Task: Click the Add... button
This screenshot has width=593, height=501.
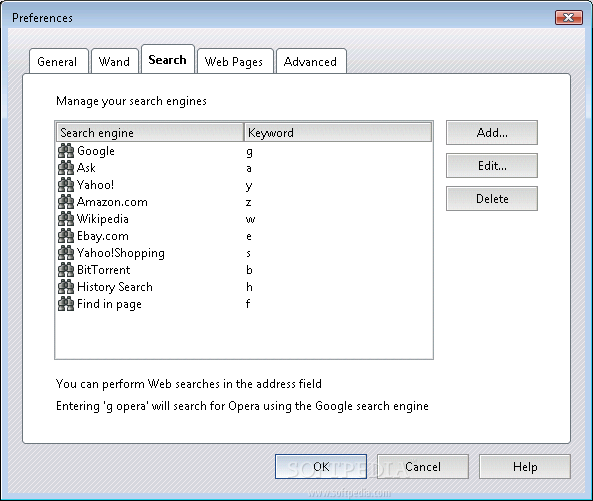Action: pos(492,133)
